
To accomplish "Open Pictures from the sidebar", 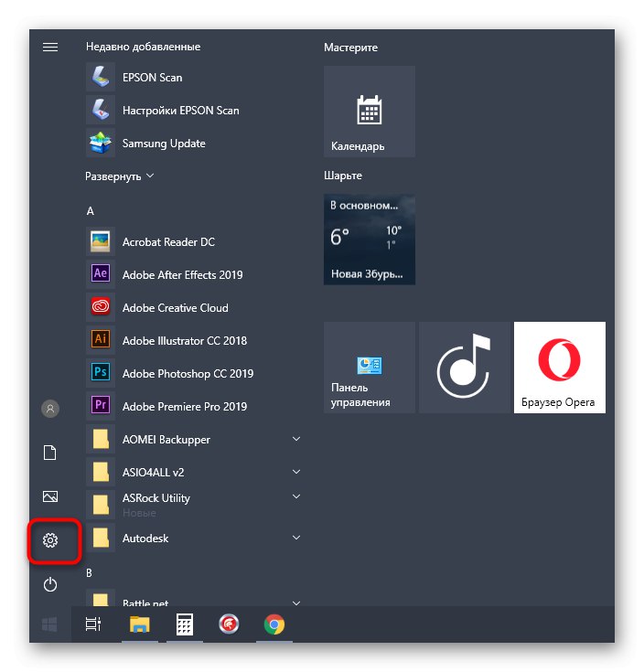I will [50, 496].
